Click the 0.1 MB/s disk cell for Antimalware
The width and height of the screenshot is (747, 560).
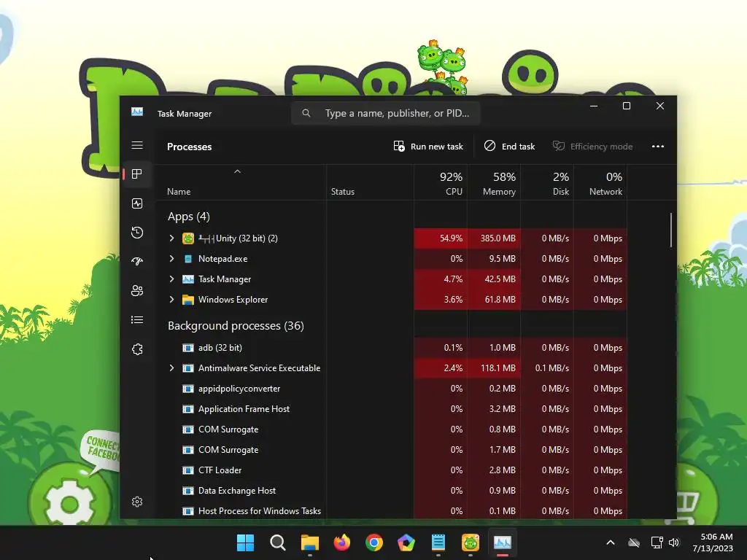tap(547, 368)
